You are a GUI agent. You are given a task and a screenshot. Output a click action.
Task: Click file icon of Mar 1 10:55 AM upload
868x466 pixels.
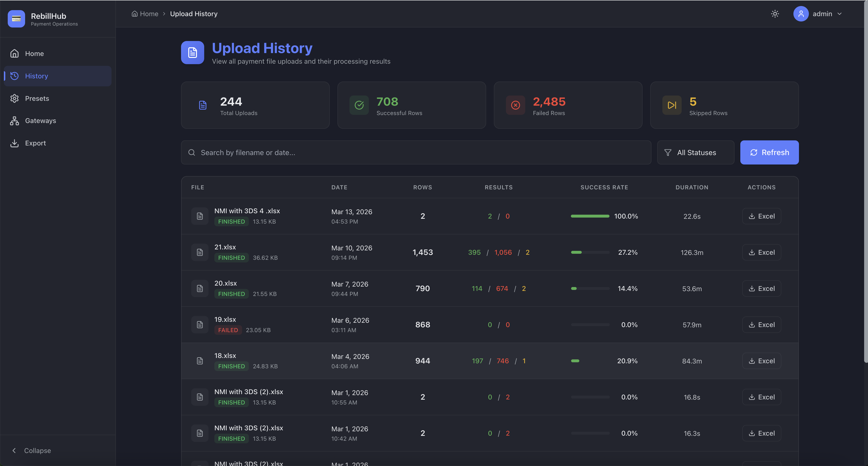click(x=200, y=397)
